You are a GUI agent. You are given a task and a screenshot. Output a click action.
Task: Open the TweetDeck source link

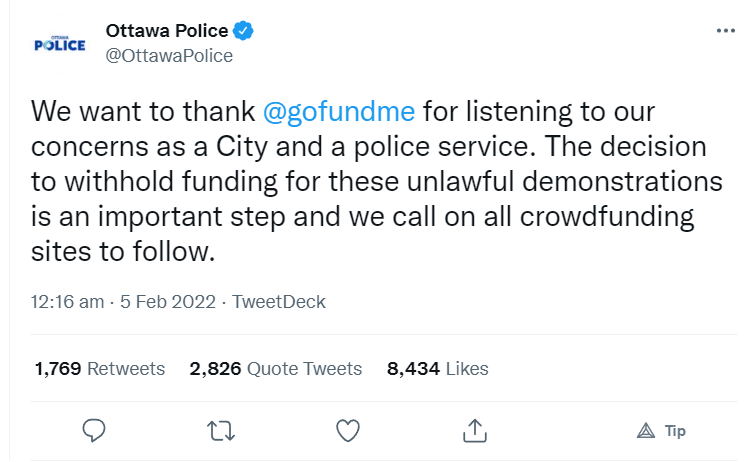[x=279, y=302]
